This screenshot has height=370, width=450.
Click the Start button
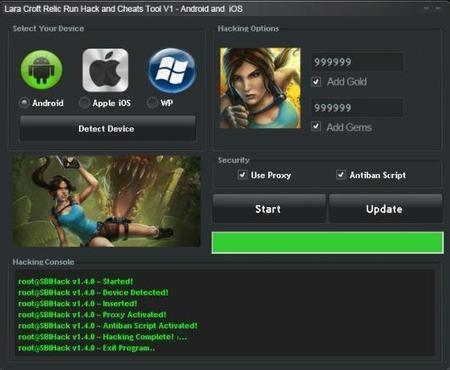(x=269, y=209)
